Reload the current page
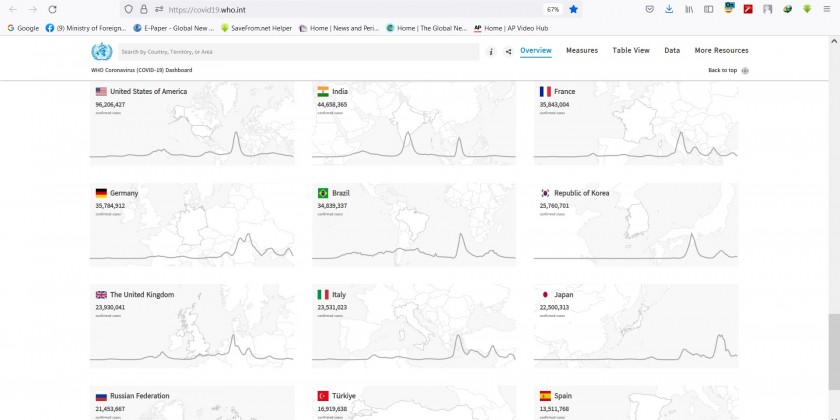This screenshot has width=840, height=420. (53, 9)
